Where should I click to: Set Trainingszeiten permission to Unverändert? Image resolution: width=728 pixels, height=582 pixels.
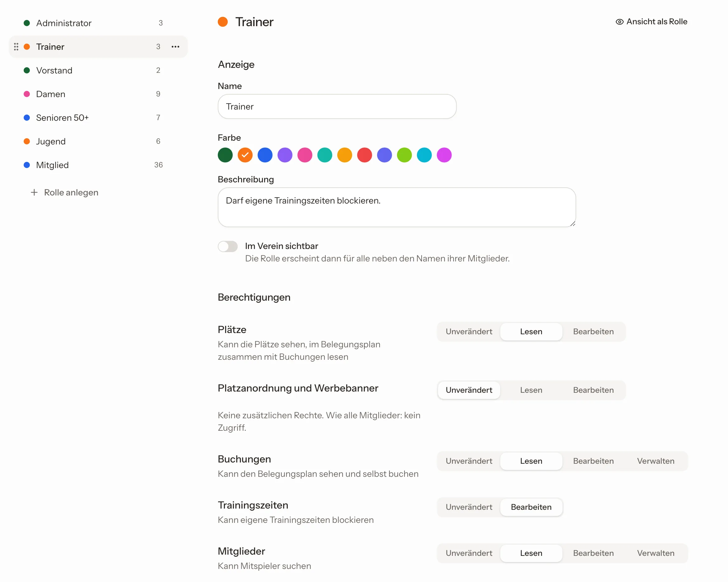(469, 507)
